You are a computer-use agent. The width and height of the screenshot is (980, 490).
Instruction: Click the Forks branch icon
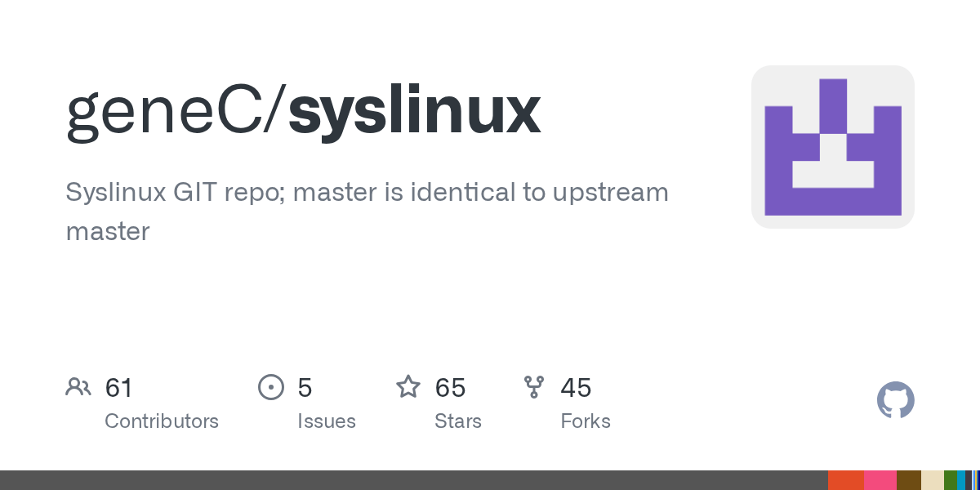[534, 387]
